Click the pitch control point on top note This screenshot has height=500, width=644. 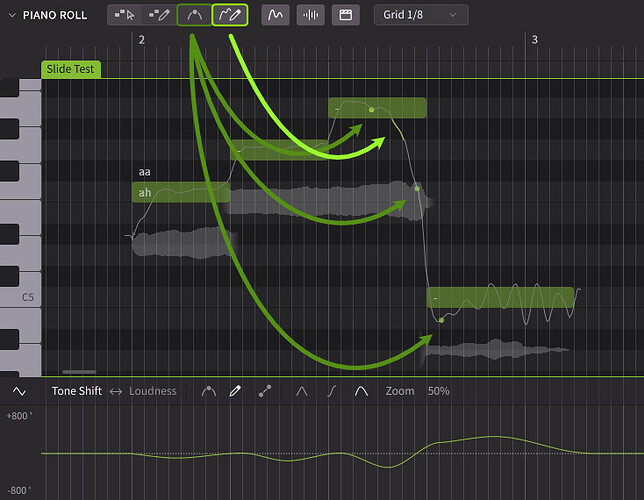tap(371, 110)
